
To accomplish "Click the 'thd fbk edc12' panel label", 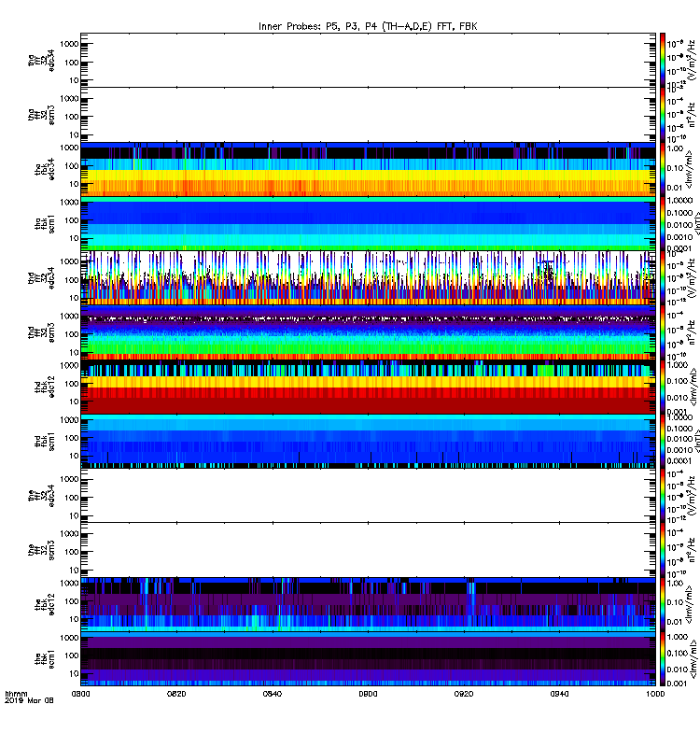I will click(45, 387).
